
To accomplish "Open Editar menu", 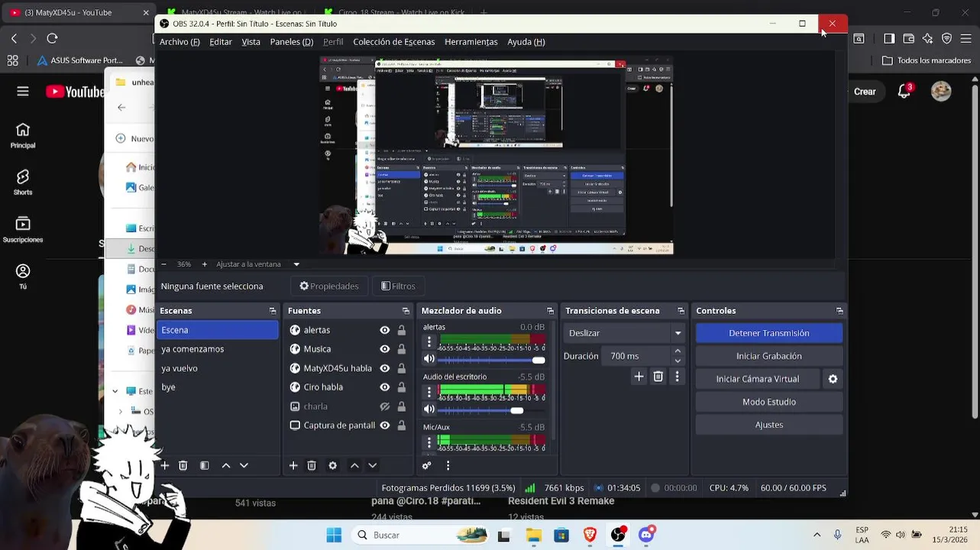I will pos(221,42).
